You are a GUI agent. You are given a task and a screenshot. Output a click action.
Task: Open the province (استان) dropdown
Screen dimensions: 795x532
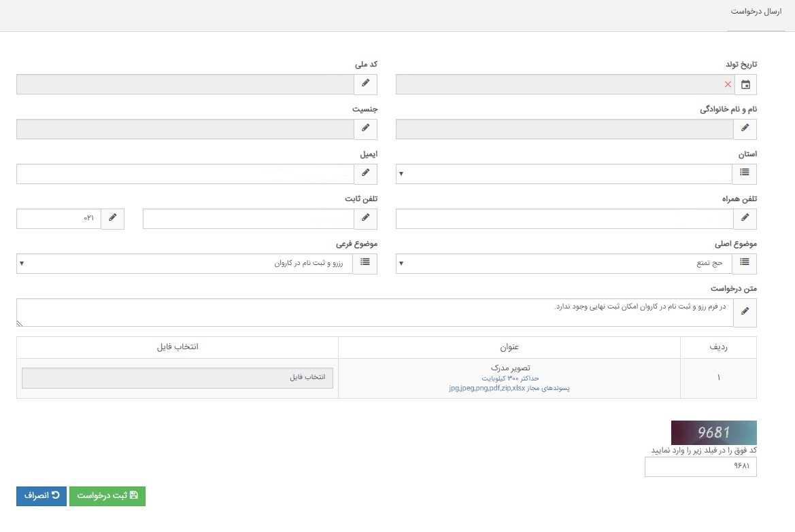(x=564, y=174)
